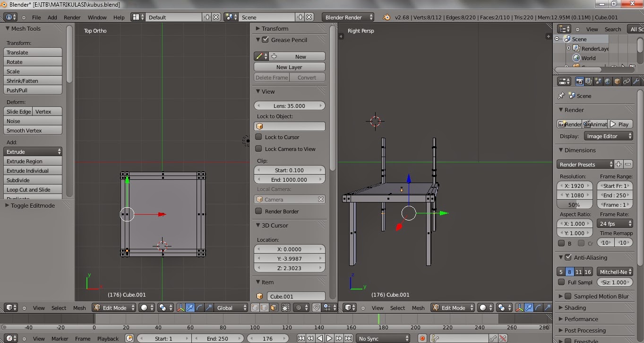Viewport: 644px width, 343px height.
Task: Enable face select mode in left viewport
Action: click(x=274, y=308)
